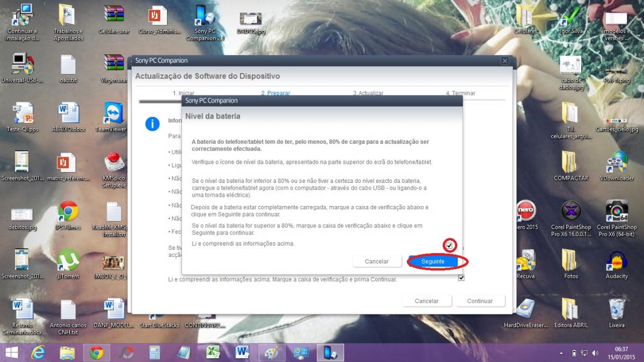Click Cancelar beside the Continuar button
The height and width of the screenshot is (362, 644).
coord(427,301)
